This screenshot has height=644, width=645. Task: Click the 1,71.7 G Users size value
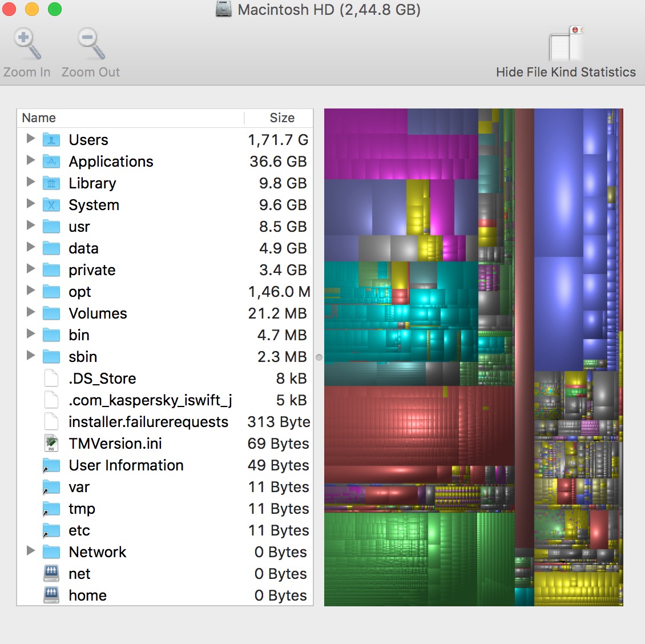tap(278, 140)
